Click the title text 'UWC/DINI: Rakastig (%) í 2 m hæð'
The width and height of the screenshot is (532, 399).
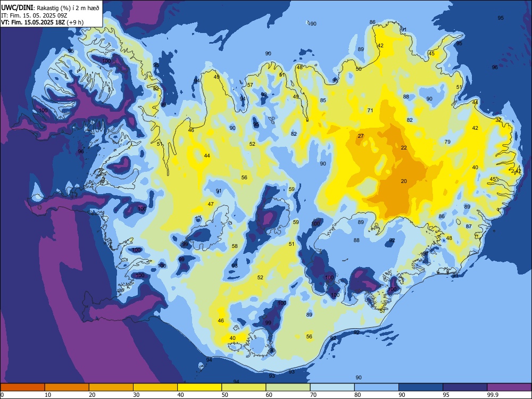(x=50, y=8)
